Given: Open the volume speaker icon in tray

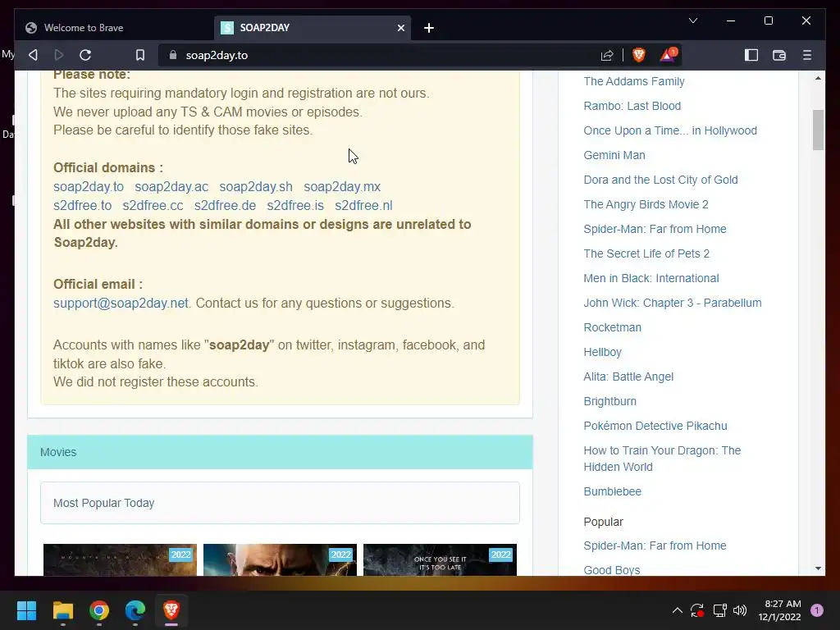Looking at the screenshot, I should tap(740, 610).
